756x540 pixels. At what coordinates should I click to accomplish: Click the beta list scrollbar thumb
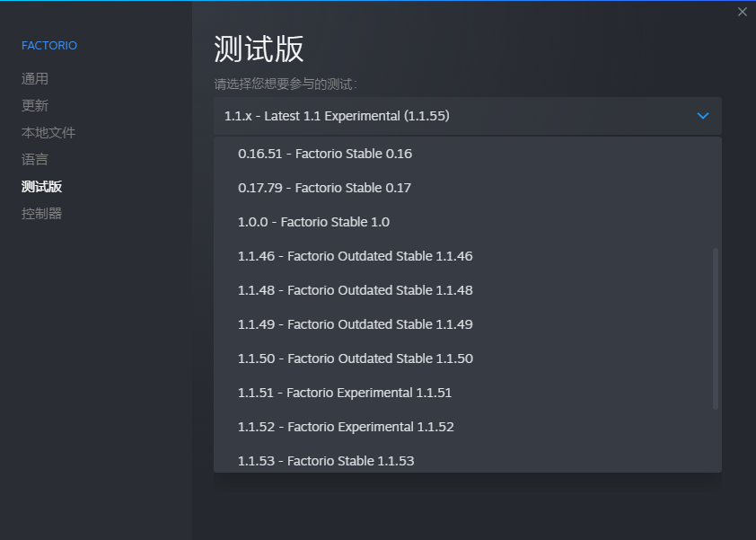click(716, 328)
